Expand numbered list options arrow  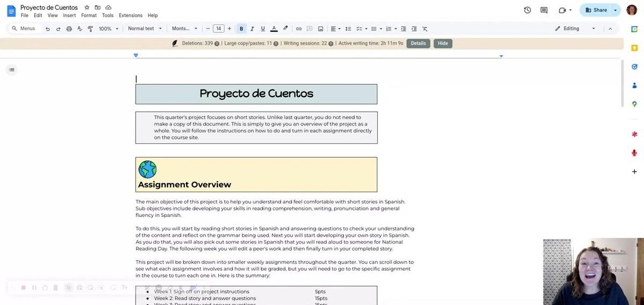click(x=396, y=28)
